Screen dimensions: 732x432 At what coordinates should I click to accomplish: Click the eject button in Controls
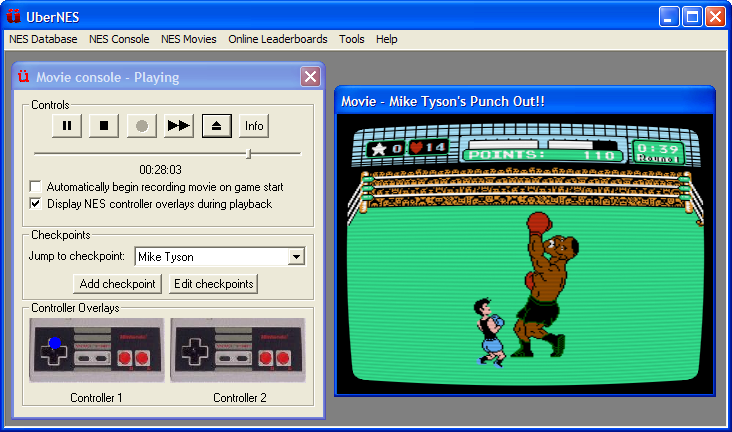pos(217,126)
